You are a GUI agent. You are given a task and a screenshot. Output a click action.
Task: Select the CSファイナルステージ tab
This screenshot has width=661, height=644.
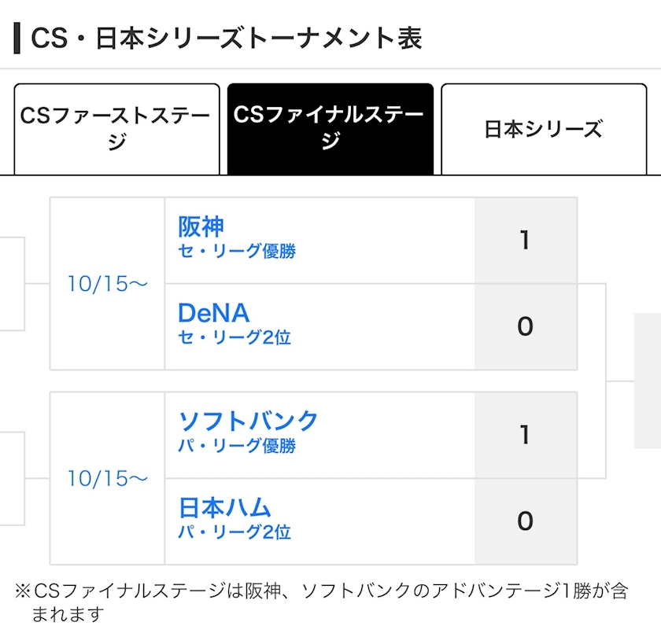(x=330, y=128)
